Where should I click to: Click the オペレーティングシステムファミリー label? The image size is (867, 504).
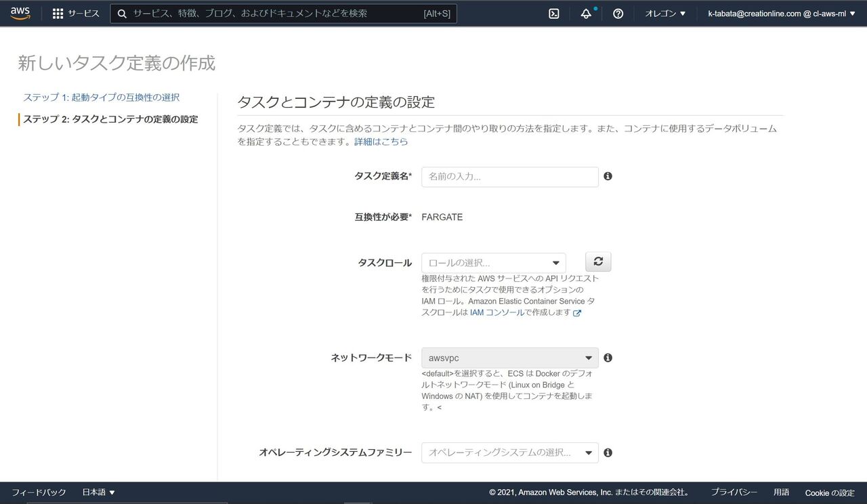click(x=335, y=453)
